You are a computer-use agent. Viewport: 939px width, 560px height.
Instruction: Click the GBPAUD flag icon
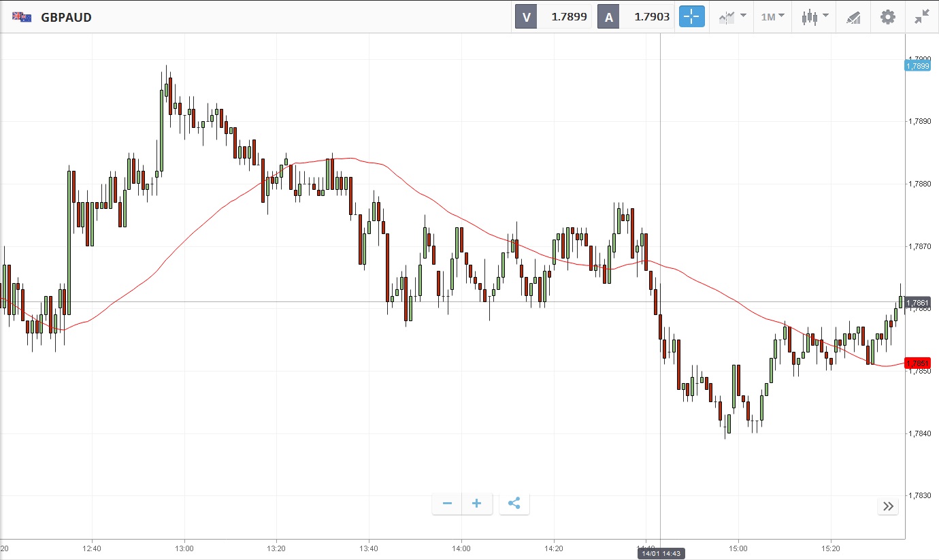point(22,17)
